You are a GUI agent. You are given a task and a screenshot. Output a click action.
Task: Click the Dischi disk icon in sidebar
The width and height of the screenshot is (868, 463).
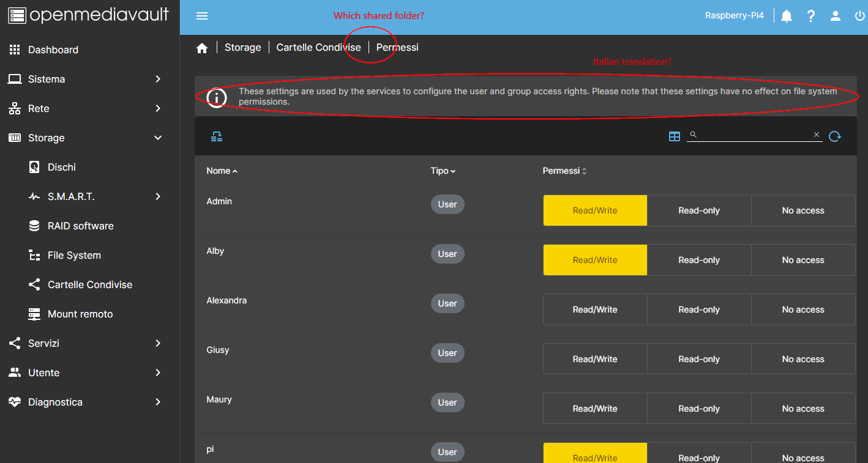(x=34, y=166)
